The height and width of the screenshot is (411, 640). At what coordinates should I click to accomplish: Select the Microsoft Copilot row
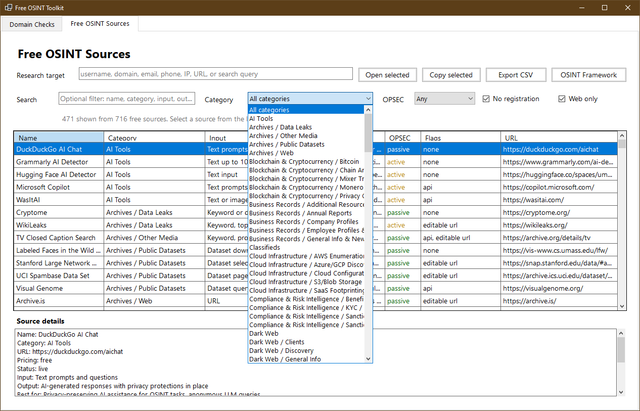pos(316,187)
